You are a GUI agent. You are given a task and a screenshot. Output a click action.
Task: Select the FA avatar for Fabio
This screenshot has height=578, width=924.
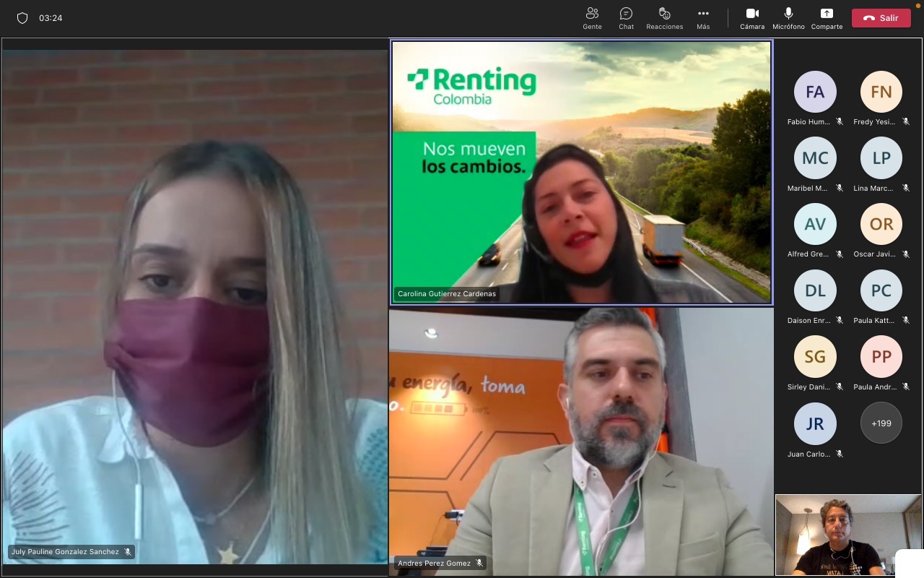click(815, 92)
